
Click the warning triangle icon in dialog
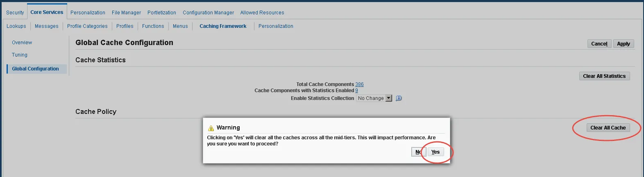tap(211, 128)
